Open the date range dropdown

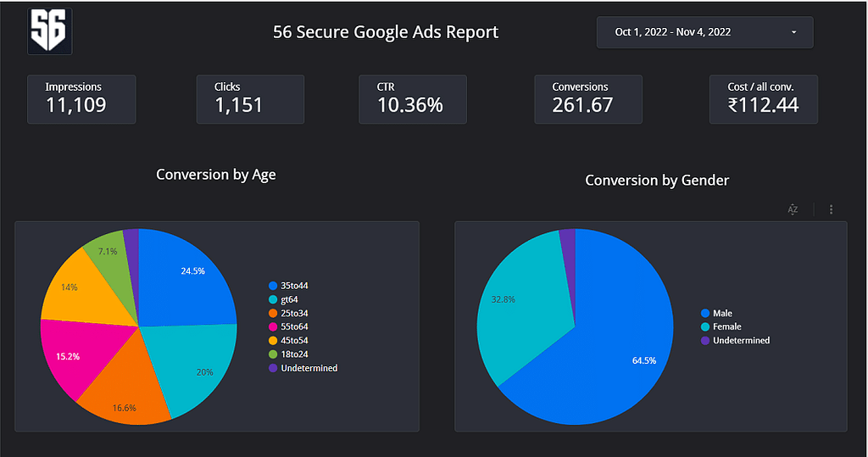[x=704, y=32]
